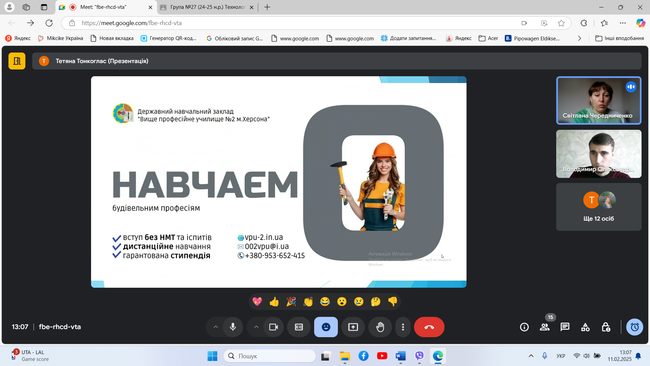Expand audio settings chevron beside microphone
The image size is (650, 366).
(x=216, y=327)
